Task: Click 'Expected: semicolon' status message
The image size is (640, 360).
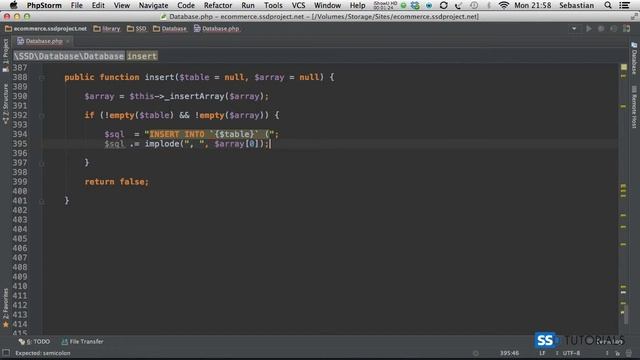Action: coord(43,353)
